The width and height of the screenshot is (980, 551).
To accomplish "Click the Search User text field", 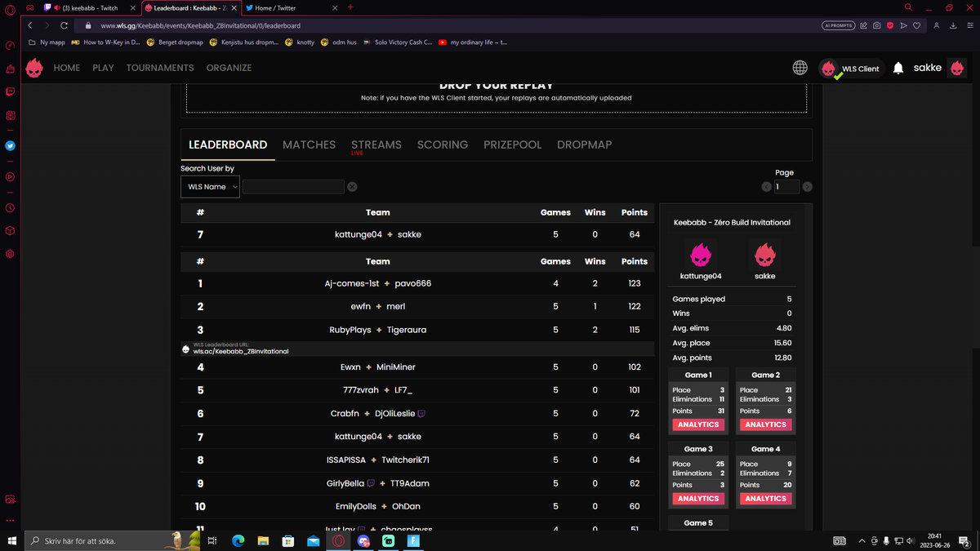I will click(293, 187).
